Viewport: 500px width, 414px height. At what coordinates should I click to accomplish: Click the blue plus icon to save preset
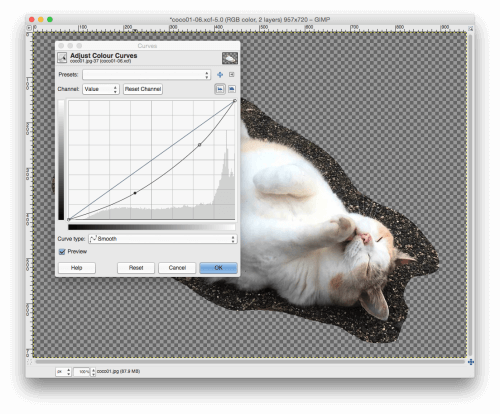coord(220,75)
